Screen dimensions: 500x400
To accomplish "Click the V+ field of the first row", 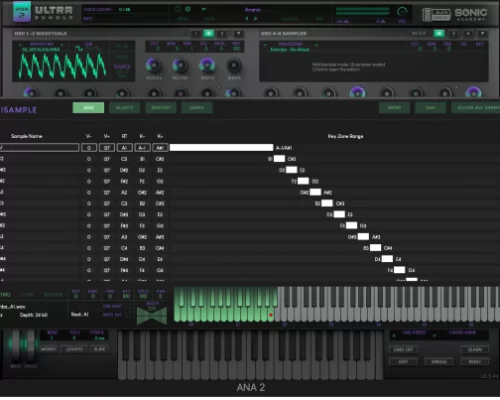I will [107, 148].
